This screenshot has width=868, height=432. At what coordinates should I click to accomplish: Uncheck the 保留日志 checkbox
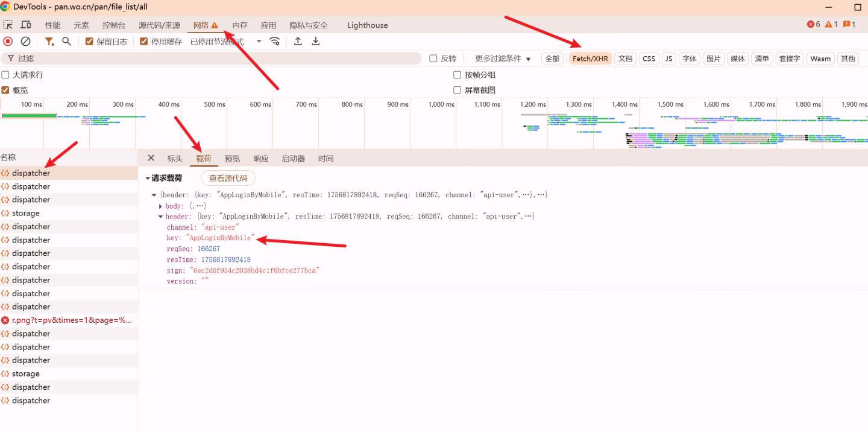pyautogui.click(x=89, y=42)
